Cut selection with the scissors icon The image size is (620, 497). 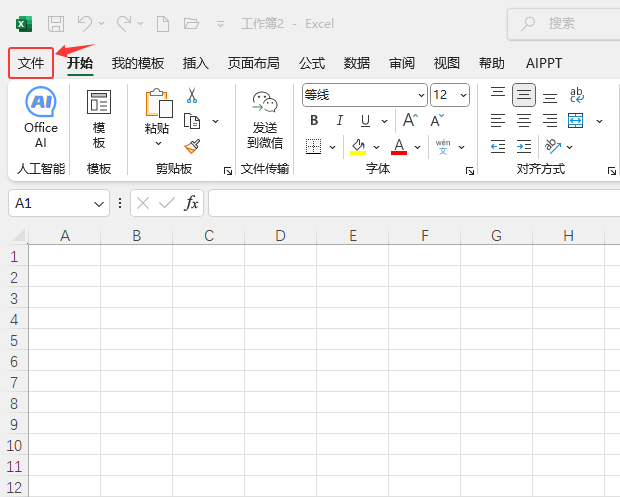point(192,95)
